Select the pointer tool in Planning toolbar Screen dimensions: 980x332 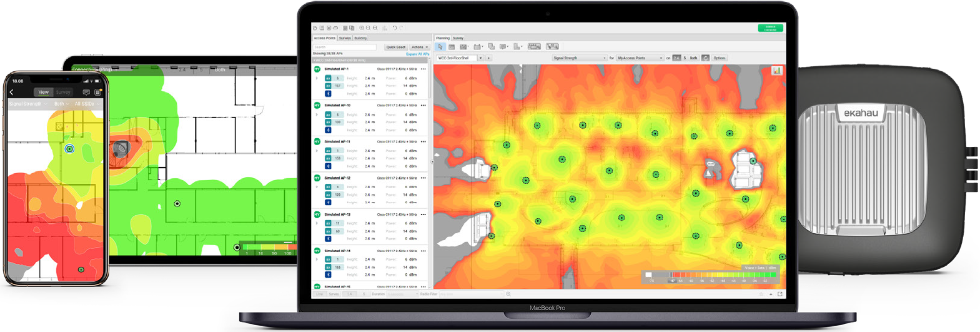pos(440,47)
